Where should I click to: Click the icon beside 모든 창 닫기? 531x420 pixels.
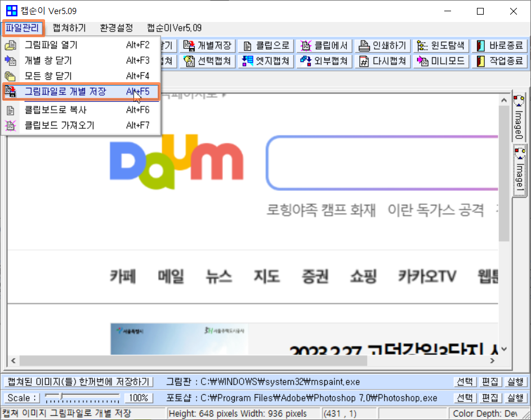click(11, 76)
